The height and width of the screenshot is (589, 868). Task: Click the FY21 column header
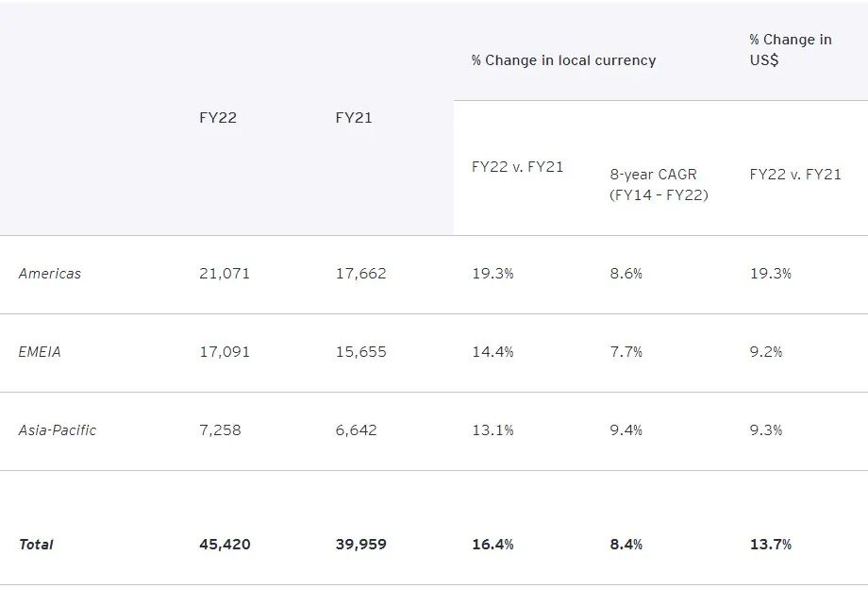(x=354, y=118)
